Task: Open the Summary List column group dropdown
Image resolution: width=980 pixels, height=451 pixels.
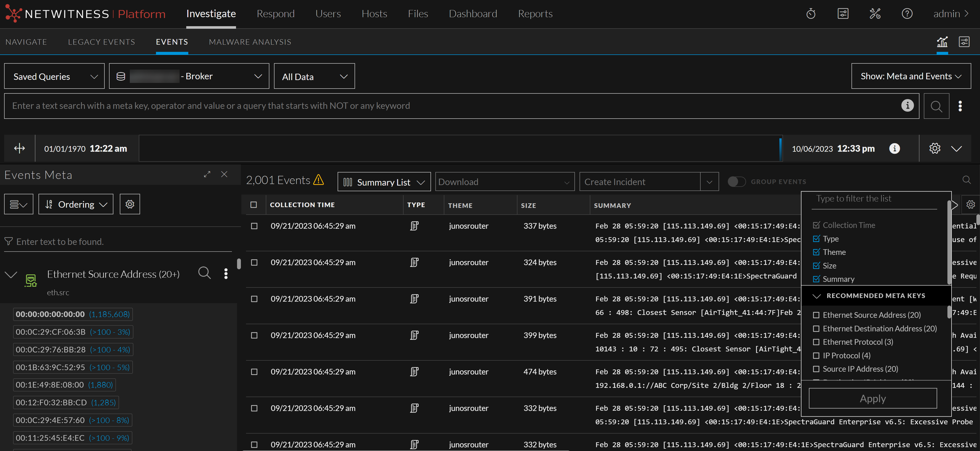Action: coord(384,182)
